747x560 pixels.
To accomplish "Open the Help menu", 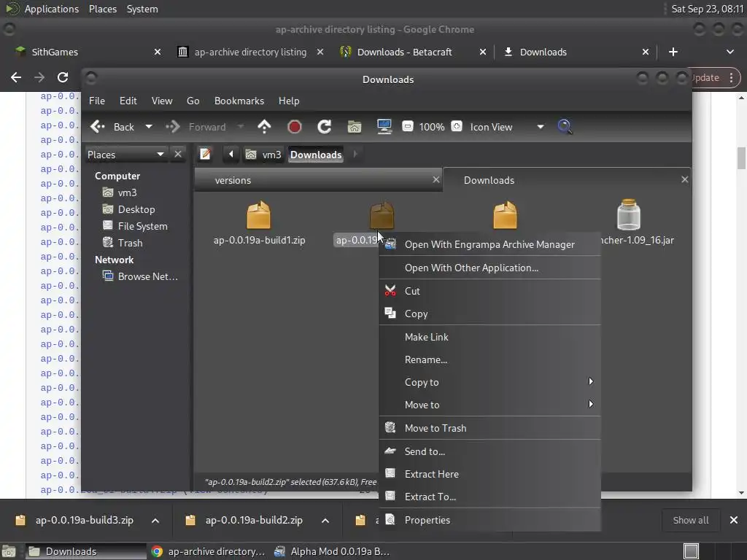I will [x=289, y=101].
